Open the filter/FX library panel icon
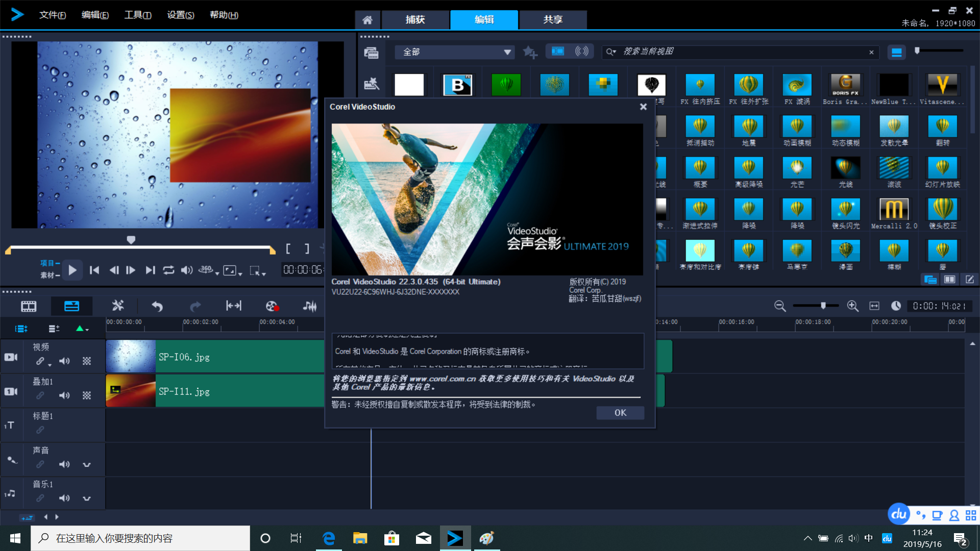Image resolution: width=980 pixels, height=551 pixels. pos(371,84)
